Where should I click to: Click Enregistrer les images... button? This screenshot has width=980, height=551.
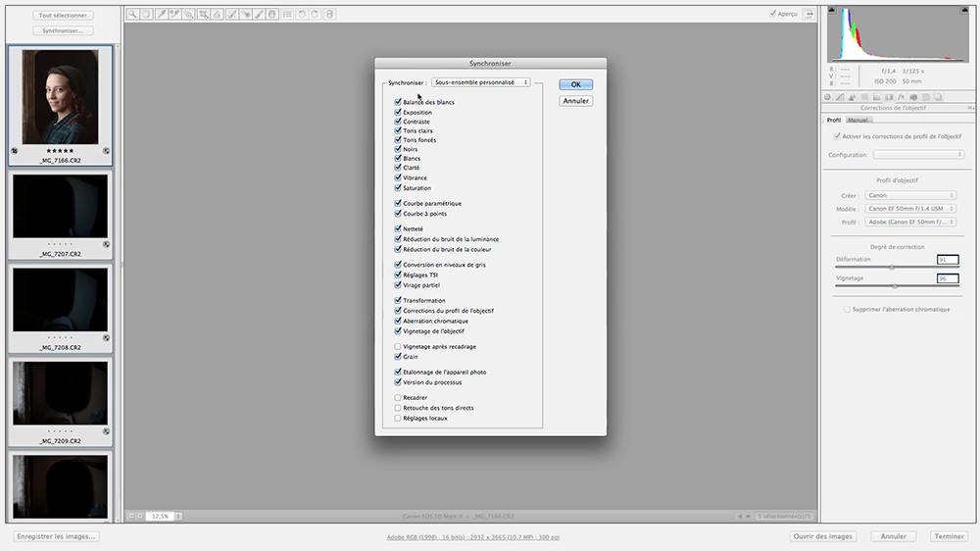click(x=56, y=536)
